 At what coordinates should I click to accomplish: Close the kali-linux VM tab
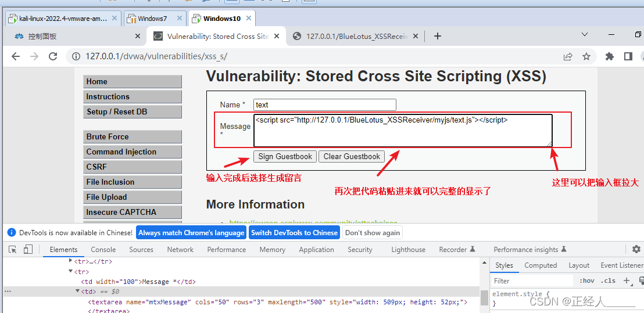click(x=114, y=19)
